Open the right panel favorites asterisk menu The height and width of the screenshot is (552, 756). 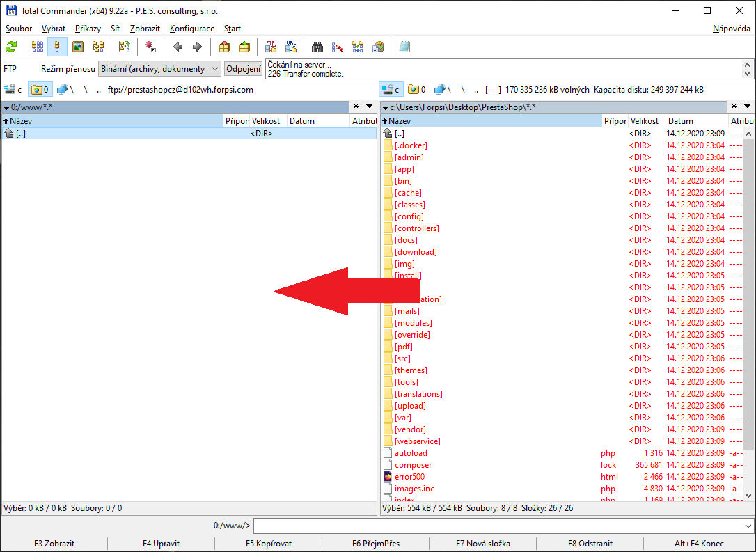734,107
